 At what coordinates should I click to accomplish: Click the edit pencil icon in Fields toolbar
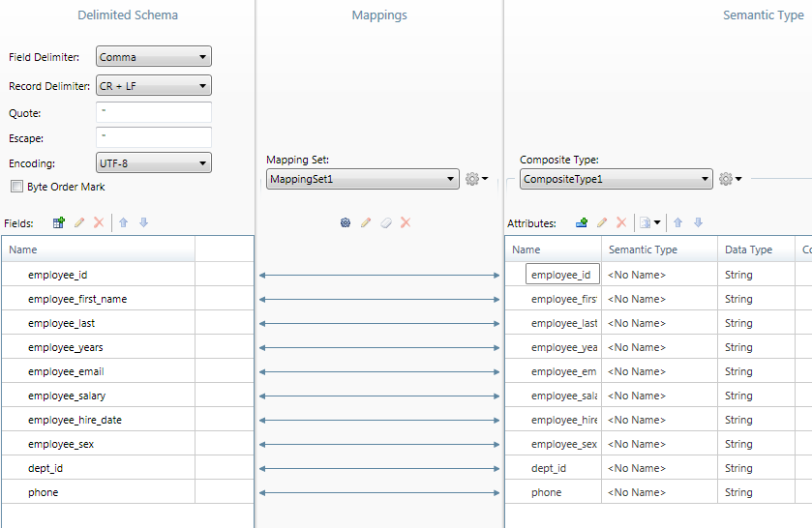coord(79,222)
